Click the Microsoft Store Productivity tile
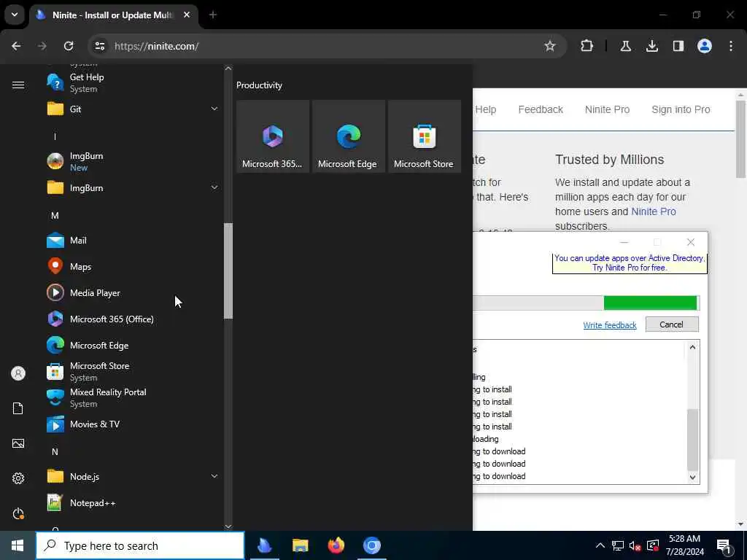Image resolution: width=747 pixels, height=560 pixels. tap(425, 136)
